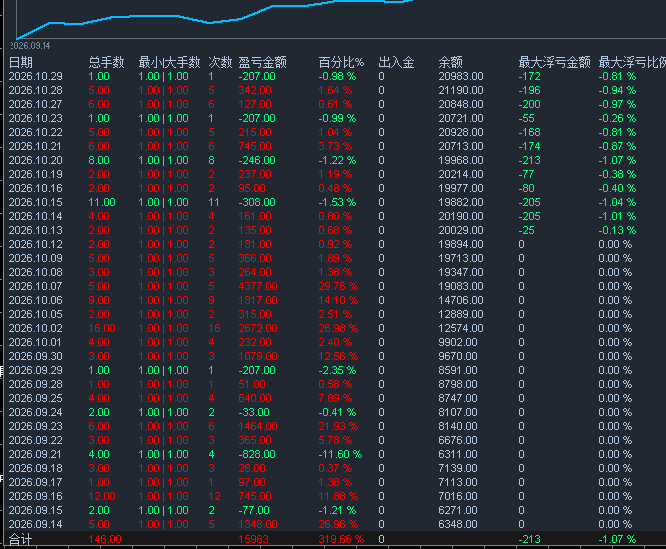Click percentage 14.10 %
This screenshot has width=666, height=549.
click(x=338, y=301)
